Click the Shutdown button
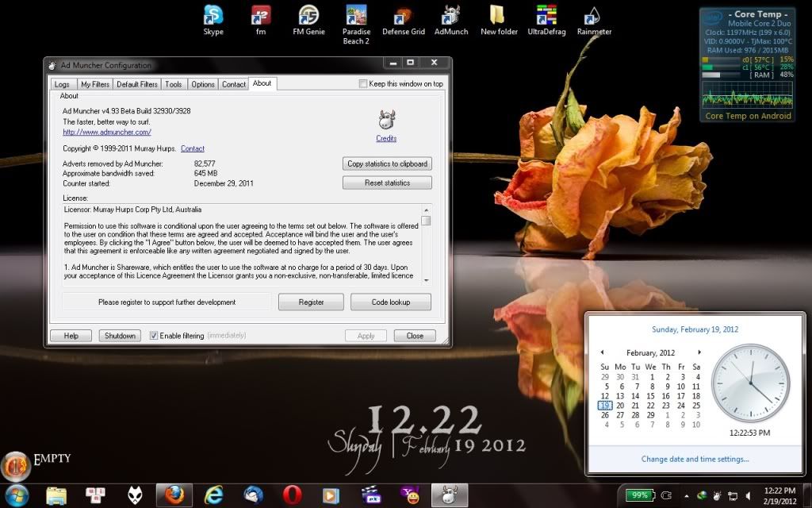This screenshot has width=812, height=508. click(x=121, y=336)
